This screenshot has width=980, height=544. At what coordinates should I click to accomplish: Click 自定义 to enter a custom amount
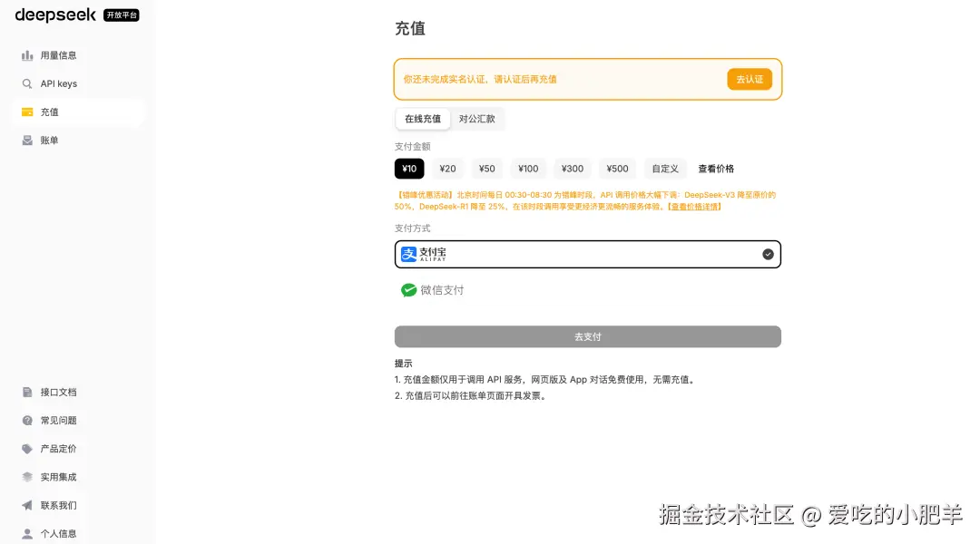(665, 168)
